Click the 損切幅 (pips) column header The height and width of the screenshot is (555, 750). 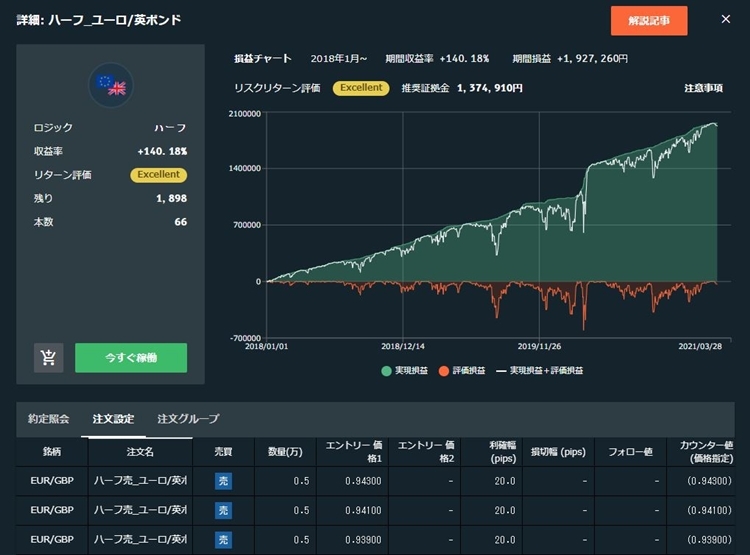tap(558, 452)
